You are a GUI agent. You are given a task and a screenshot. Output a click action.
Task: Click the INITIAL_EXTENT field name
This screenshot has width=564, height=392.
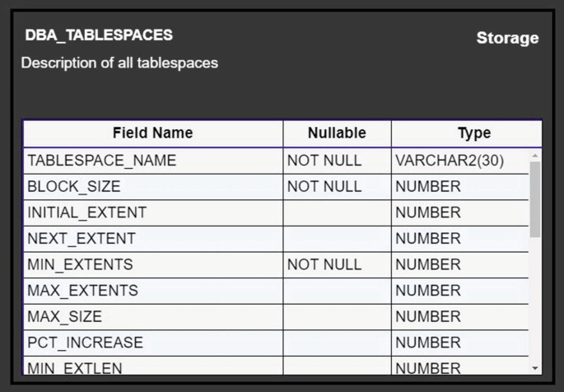(86, 212)
